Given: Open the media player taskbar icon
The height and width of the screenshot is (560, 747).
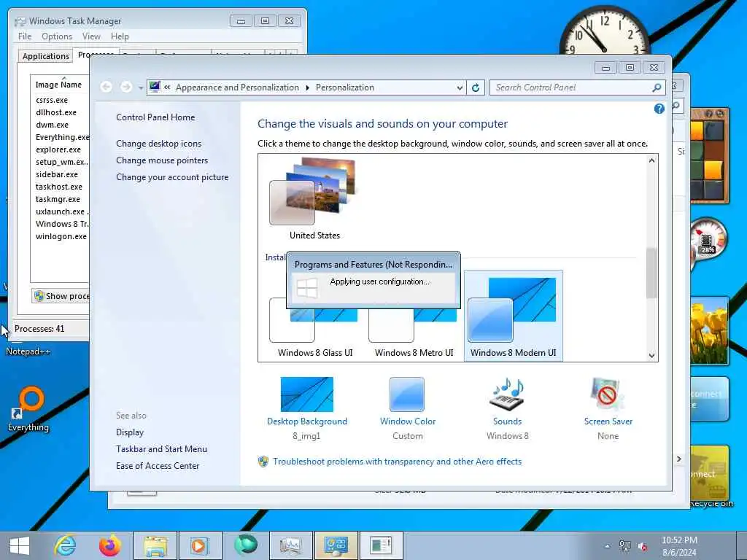Looking at the screenshot, I should point(200,545).
